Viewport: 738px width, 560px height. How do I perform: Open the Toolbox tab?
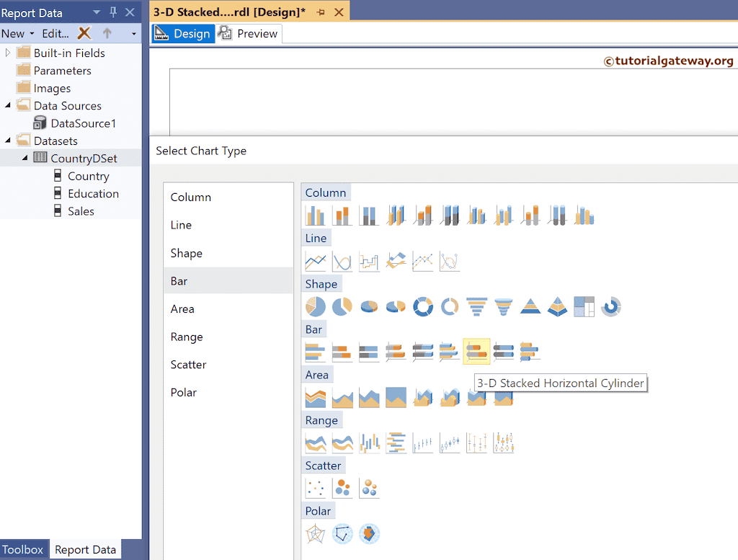coord(22,550)
